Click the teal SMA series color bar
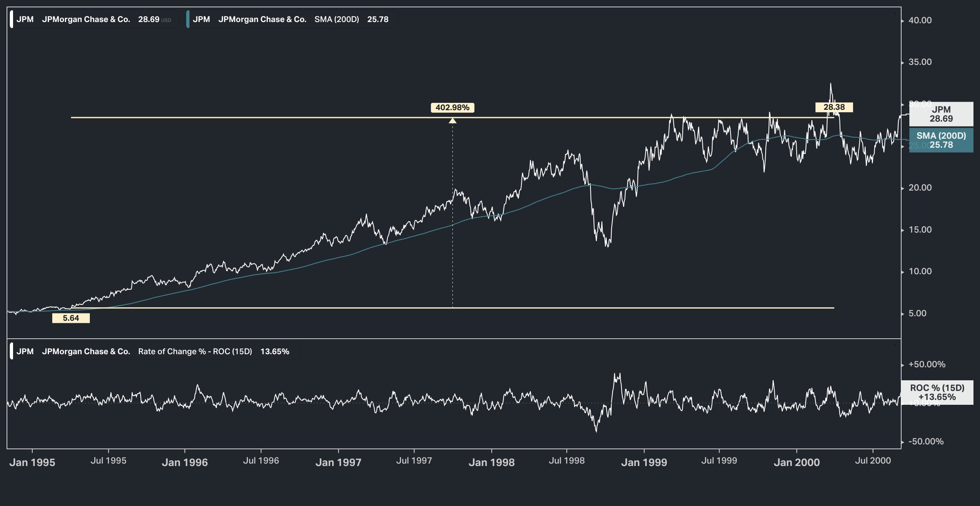Screen dimensions: 980x506 188,19
